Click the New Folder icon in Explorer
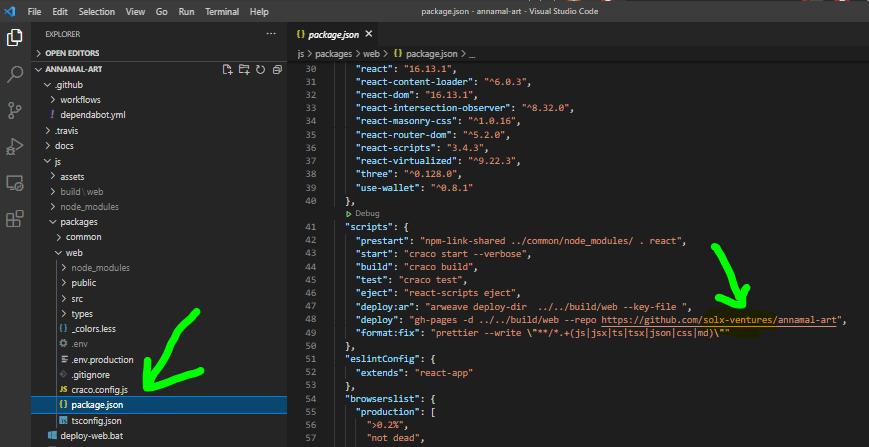Screen dimensions: 869x447 pos(244,70)
